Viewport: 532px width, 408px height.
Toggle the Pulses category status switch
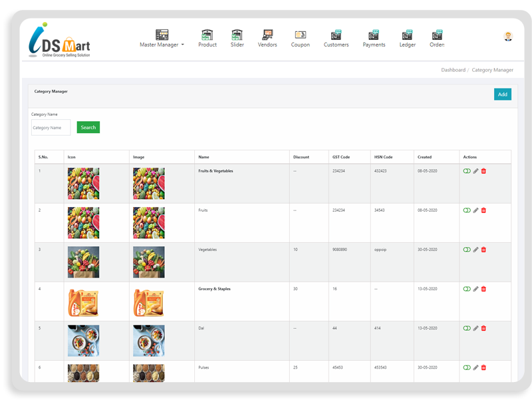(468, 368)
